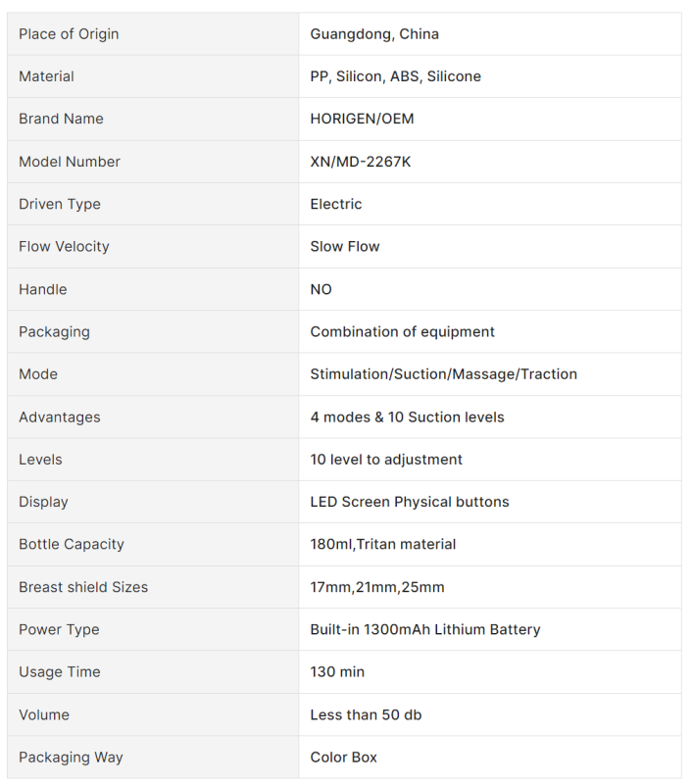Click the 'Packaging Way' label

coord(71,758)
